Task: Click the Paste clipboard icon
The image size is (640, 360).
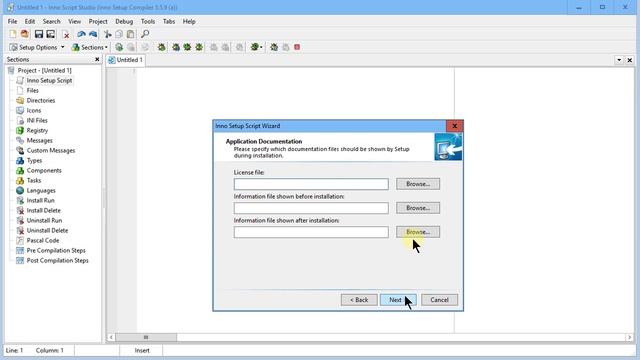Action: (x=130, y=34)
